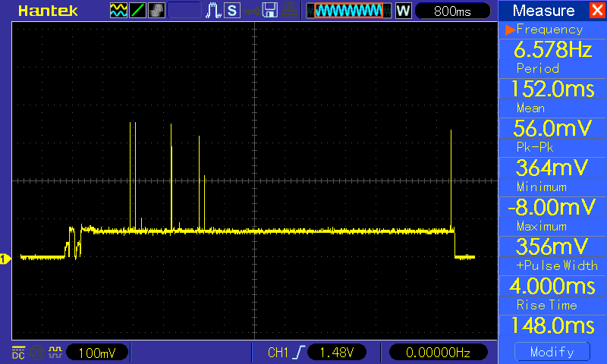
Task: Click the 0.00000Hz frequency counter readout
Action: [x=438, y=353]
